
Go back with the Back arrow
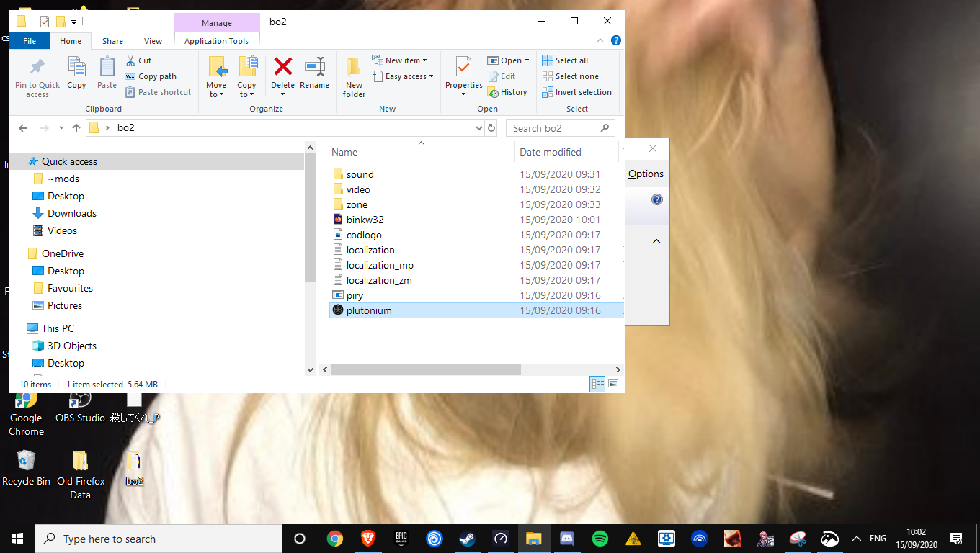pos(23,128)
